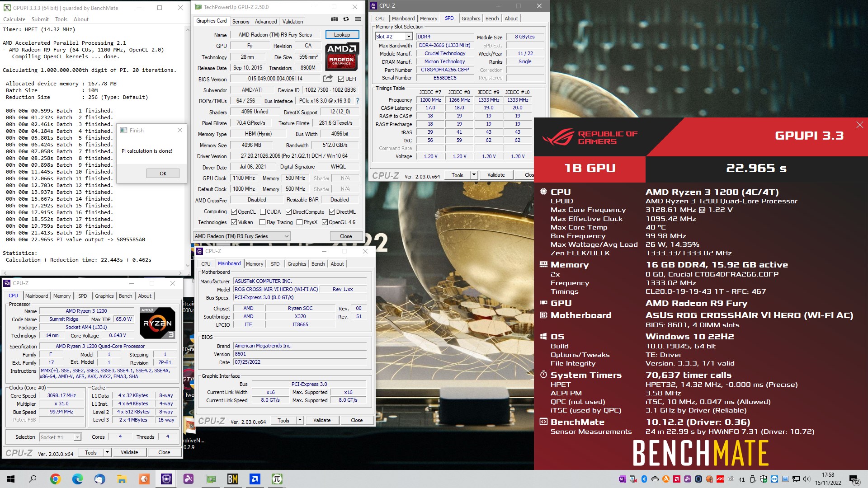
Task: Expand Tools dropdown arrow in CPU-Z SPD window
Action: (x=474, y=175)
